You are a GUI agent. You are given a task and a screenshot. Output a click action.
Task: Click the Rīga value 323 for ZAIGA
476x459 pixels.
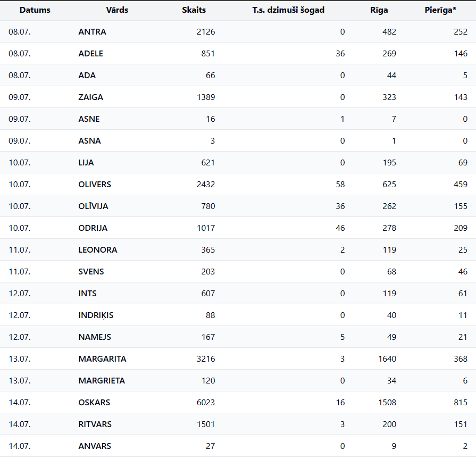pos(389,97)
